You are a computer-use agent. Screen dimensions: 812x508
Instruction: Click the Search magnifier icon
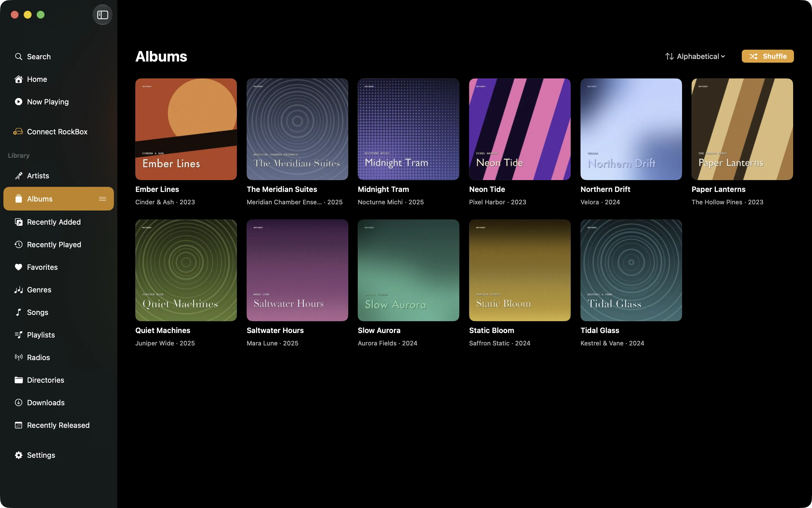(x=18, y=56)
